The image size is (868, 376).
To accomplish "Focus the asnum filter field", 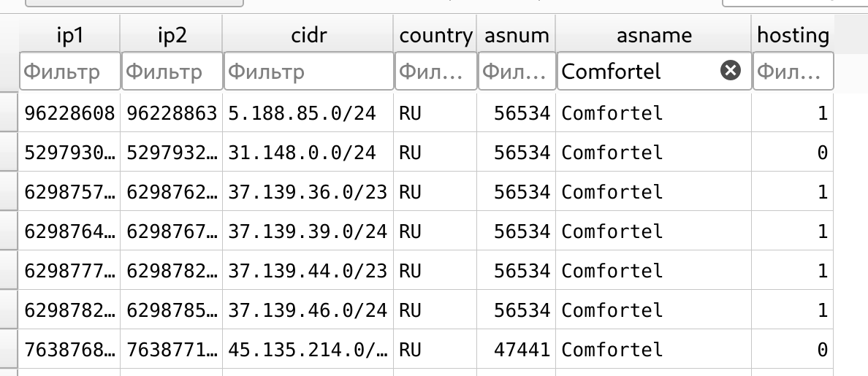I will coord(517,72).
